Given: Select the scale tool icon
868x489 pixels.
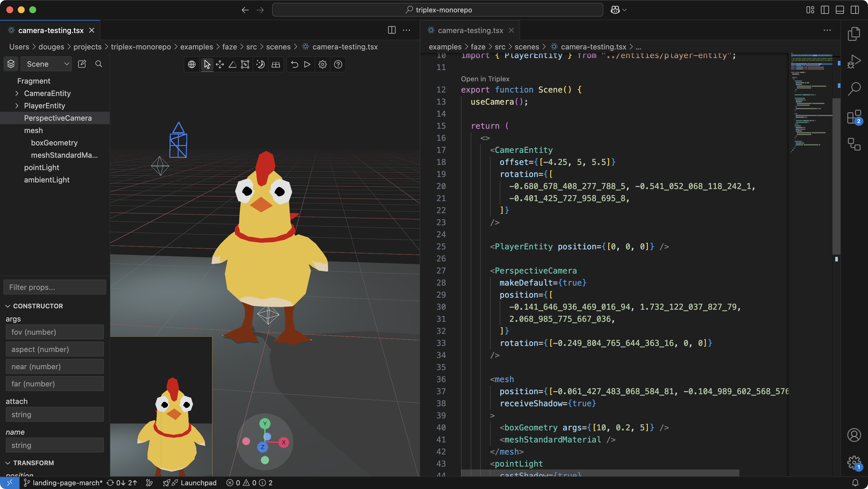Looking at the screenshot, I should coord(245,64).
